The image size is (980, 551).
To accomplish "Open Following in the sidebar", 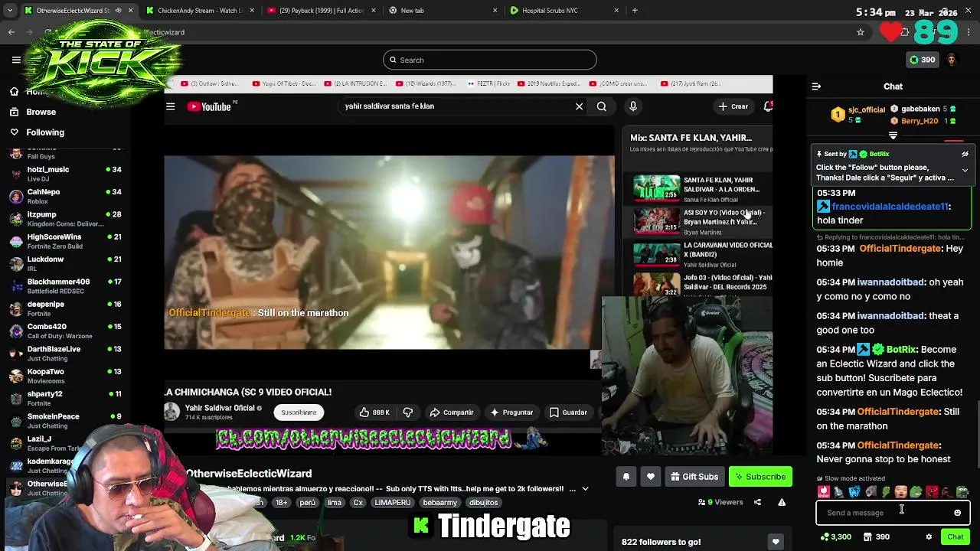I will click(45, 132).
